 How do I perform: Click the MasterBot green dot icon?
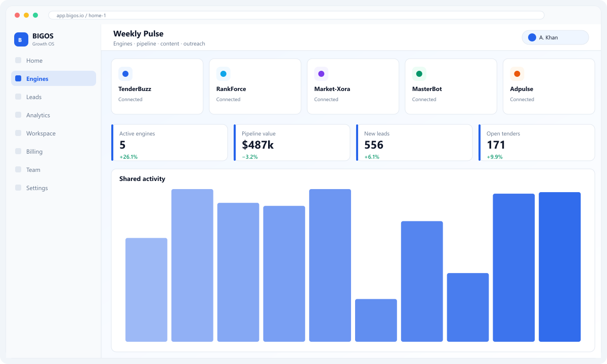coord(419,74)
